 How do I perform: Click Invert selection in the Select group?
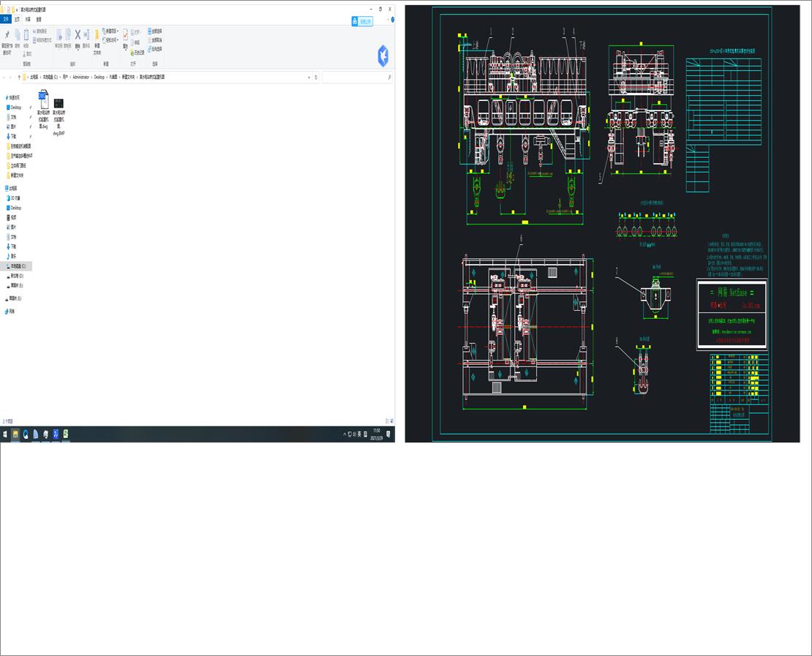click(x=155, y=49)
